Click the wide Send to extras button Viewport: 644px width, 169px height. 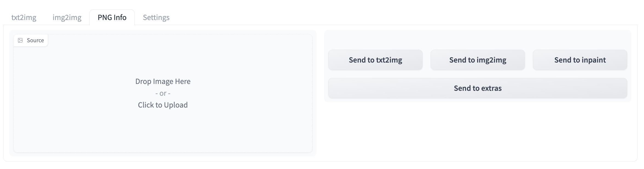point(478,88)
